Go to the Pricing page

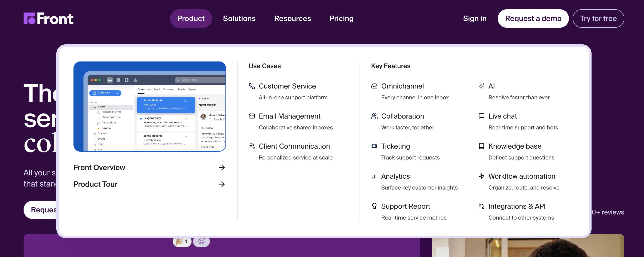341,18
